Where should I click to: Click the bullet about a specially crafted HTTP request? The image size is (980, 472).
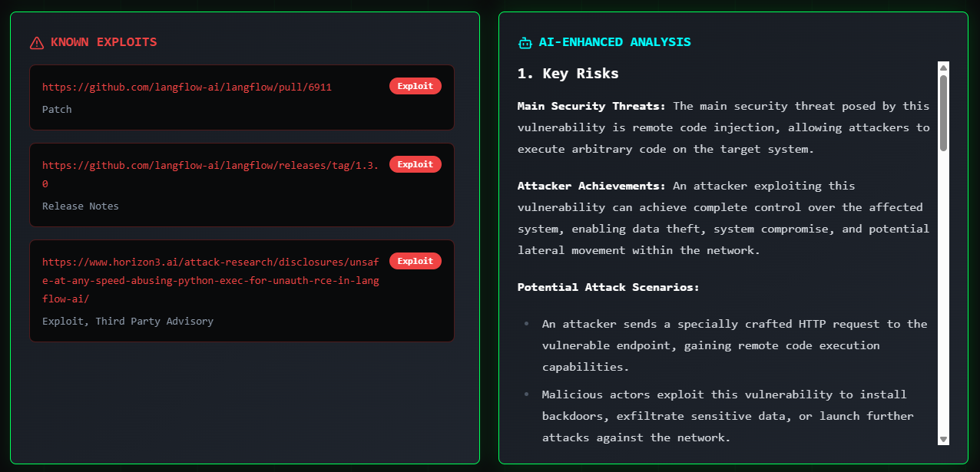coord(734,345)
